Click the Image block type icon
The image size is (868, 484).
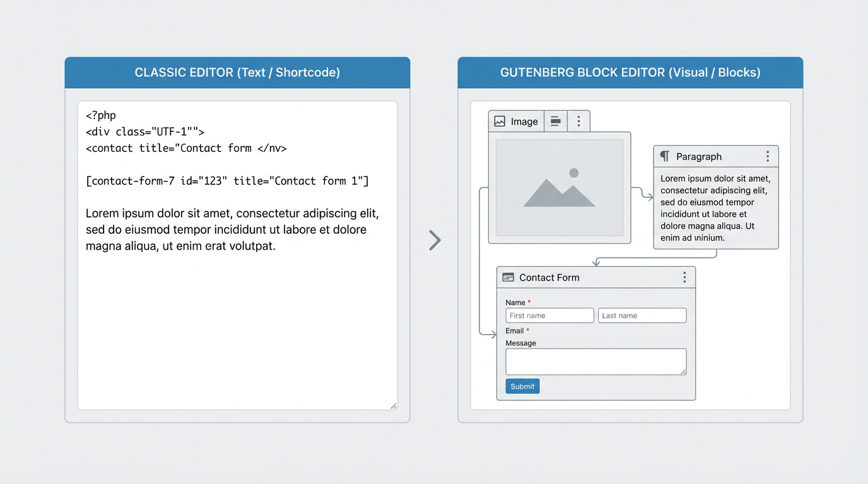pos(500,122)
